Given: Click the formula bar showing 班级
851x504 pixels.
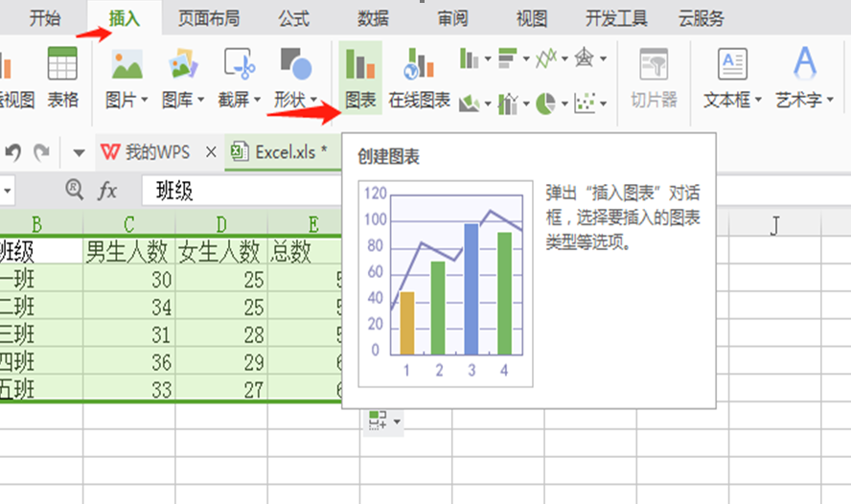Looking at the screenshot, I should click(242, 191).
